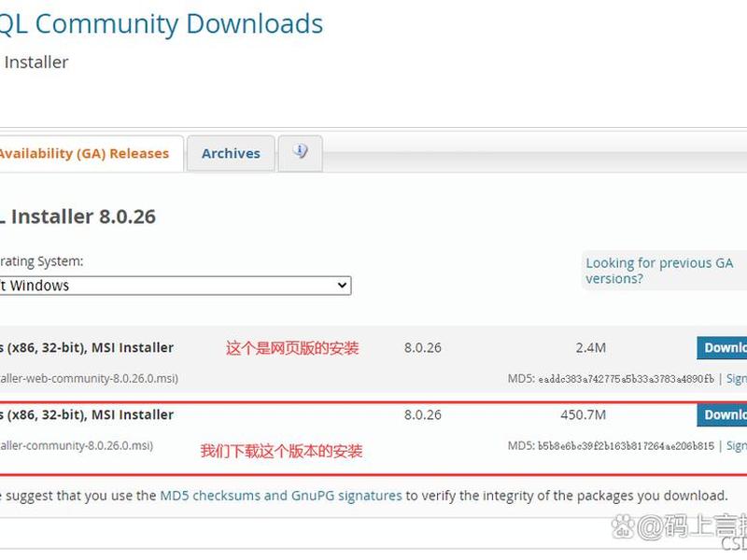Viewport: 747px width, 560px height.
Task: Download the 2.4M web installer
Action: click(x=722, y=347)
